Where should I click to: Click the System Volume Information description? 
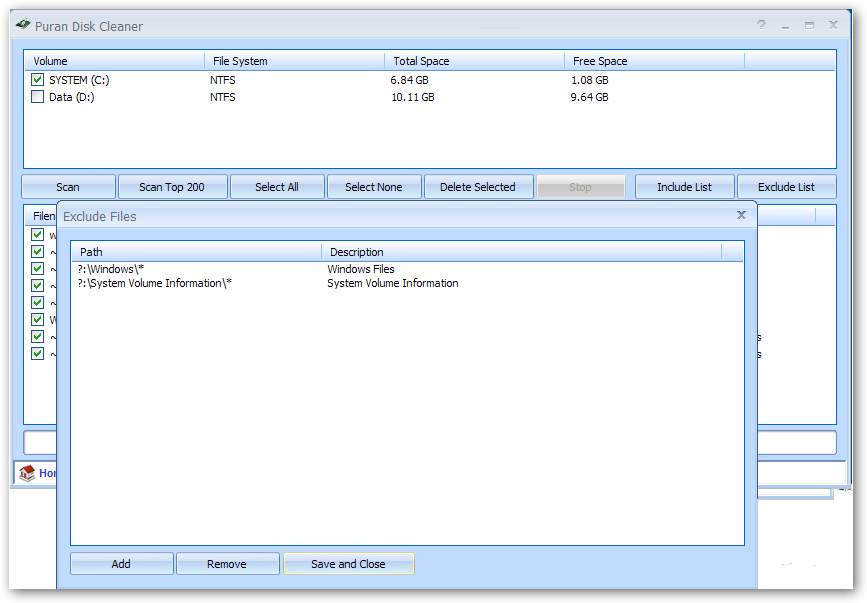coord(393,283)
